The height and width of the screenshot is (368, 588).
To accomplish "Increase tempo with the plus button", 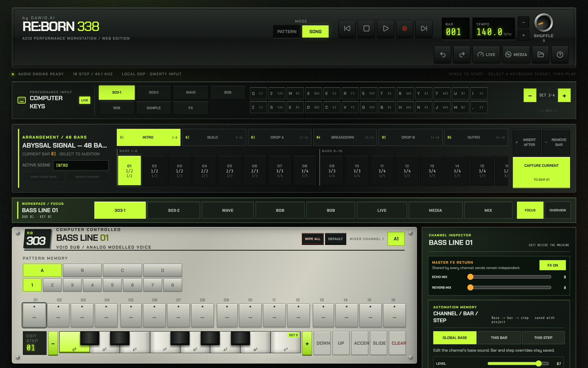I will pyautogui.click(x=523, y=35).
